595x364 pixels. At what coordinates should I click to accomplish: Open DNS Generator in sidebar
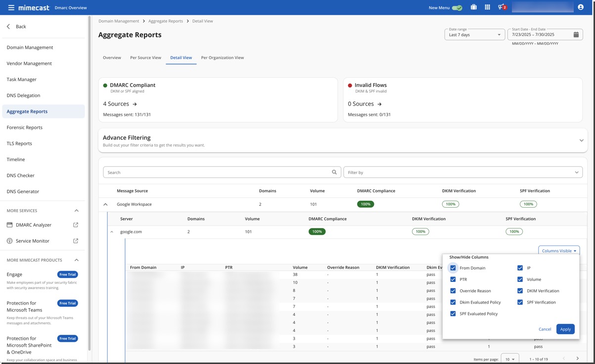pyautogui.click(x=23, y=191)
